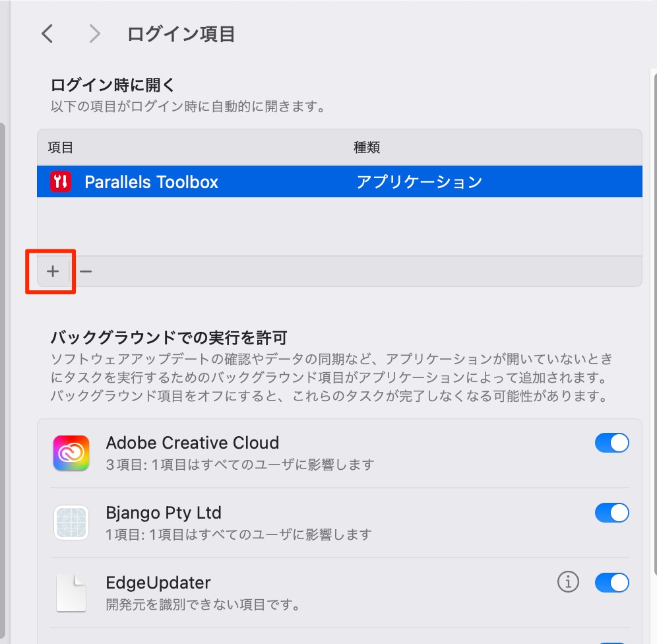Sort by the 種類 column header

[x=367, y=148]
